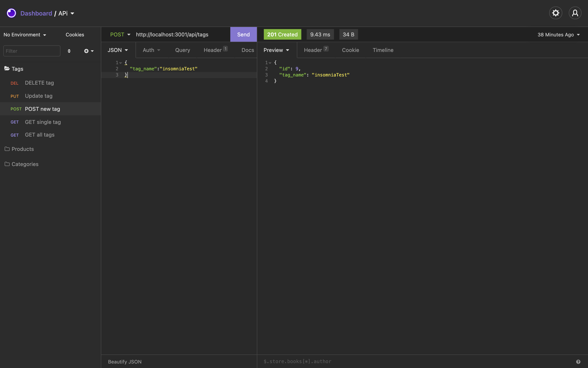Change the POST method dropdown
The image size is (588, 368).
[x=120, y=35]
